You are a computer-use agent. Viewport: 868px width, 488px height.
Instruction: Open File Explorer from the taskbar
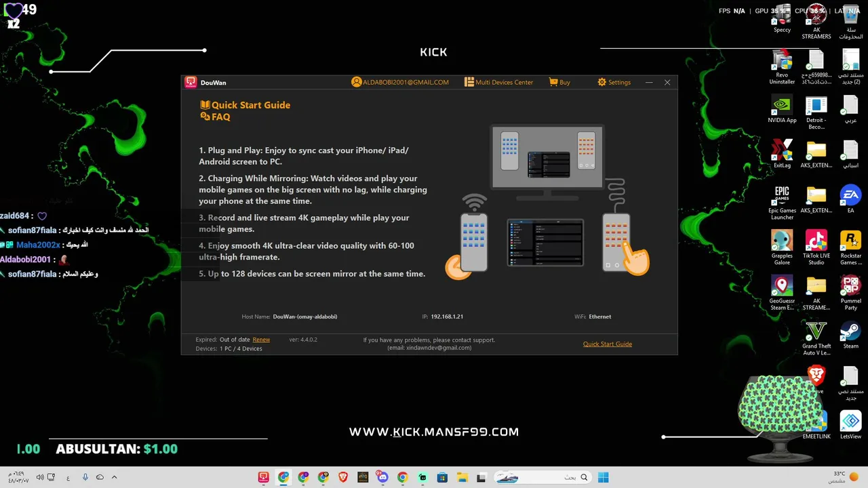point(462,477)
